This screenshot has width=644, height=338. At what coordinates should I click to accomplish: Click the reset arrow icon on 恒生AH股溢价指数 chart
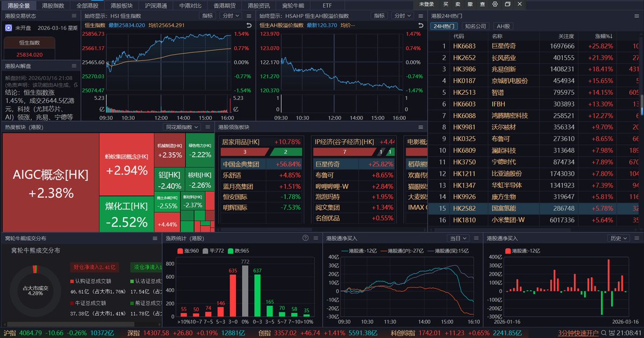[x=421, y=25]
